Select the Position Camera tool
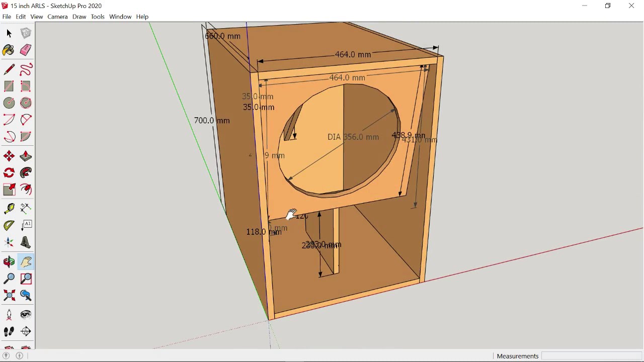 point(9,315)
